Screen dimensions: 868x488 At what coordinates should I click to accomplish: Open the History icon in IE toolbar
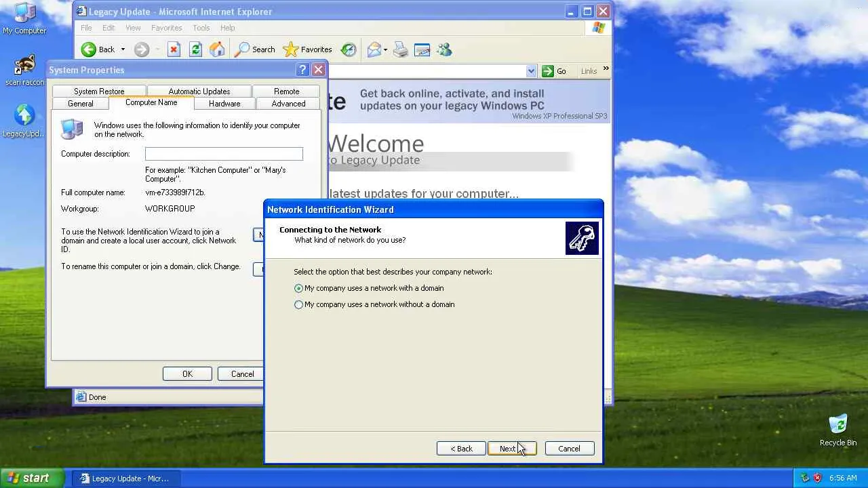(349, 49)
